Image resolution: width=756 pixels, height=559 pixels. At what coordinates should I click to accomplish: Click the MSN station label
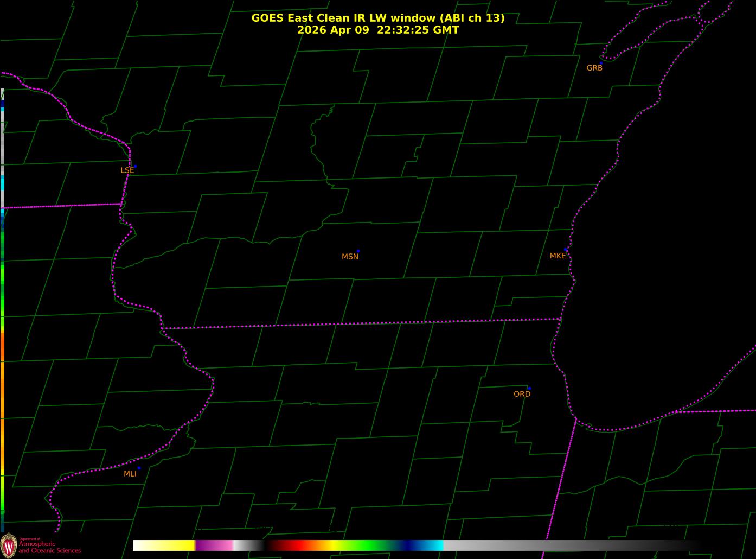pyautogui.click(x=350, y=257)
